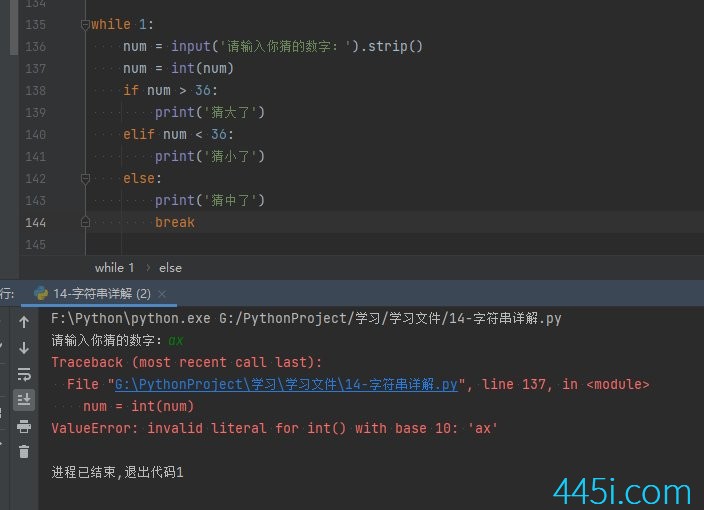Click the green 'ax' input in console
The width and height of the screenshot is (704, 510).
point(176,341)
